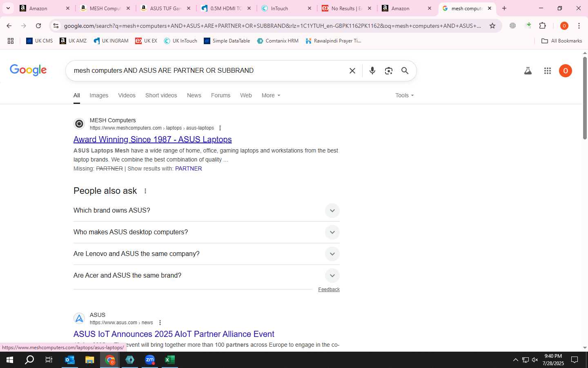Open the Google account avatar
This screenshot has width=588, height=368.
click(566, 71)
